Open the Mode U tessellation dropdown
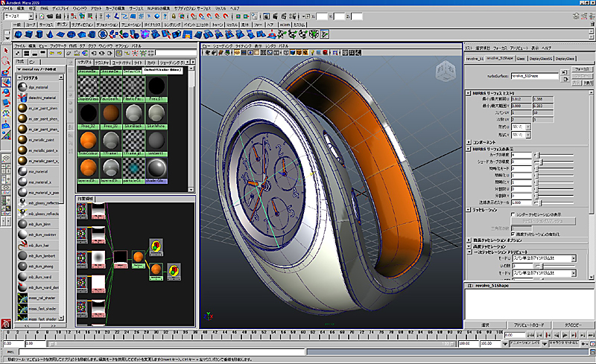Viewport: 596px width, 364px height. point(545,257)
